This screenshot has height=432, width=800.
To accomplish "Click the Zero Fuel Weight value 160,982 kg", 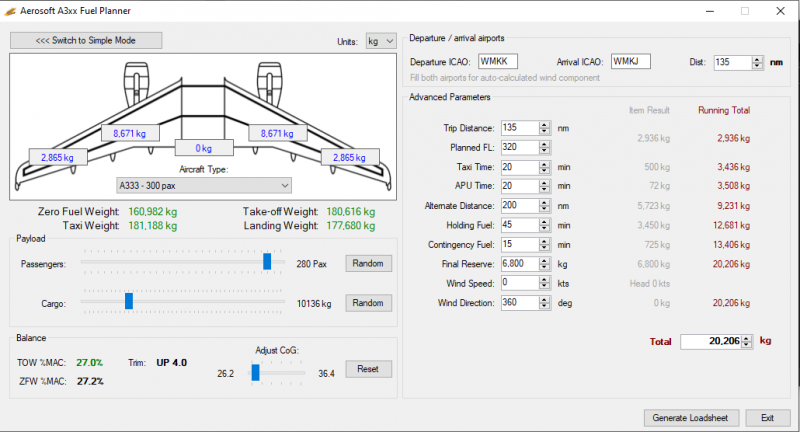I will pos(153,212).
